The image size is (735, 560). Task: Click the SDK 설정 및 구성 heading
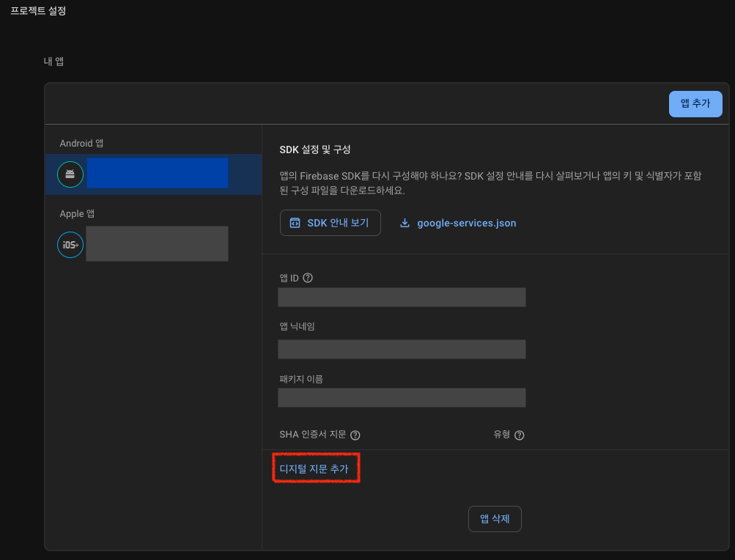point(315,150)
